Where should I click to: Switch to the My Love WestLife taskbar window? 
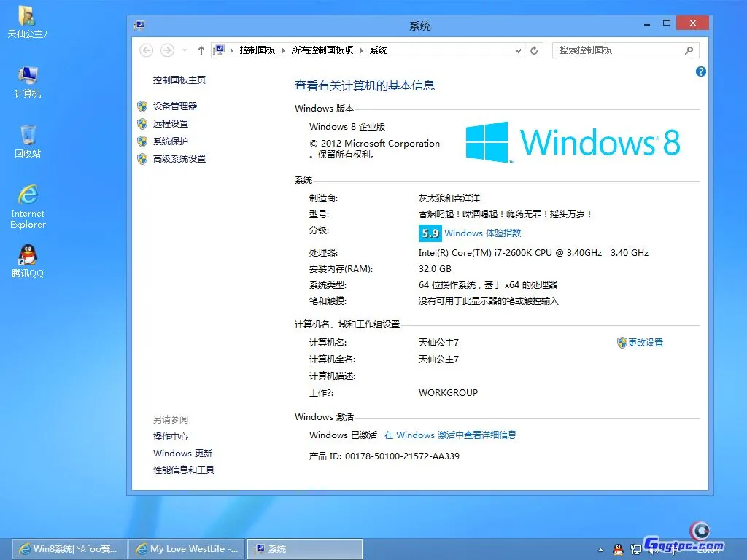(x=186, y=548)
